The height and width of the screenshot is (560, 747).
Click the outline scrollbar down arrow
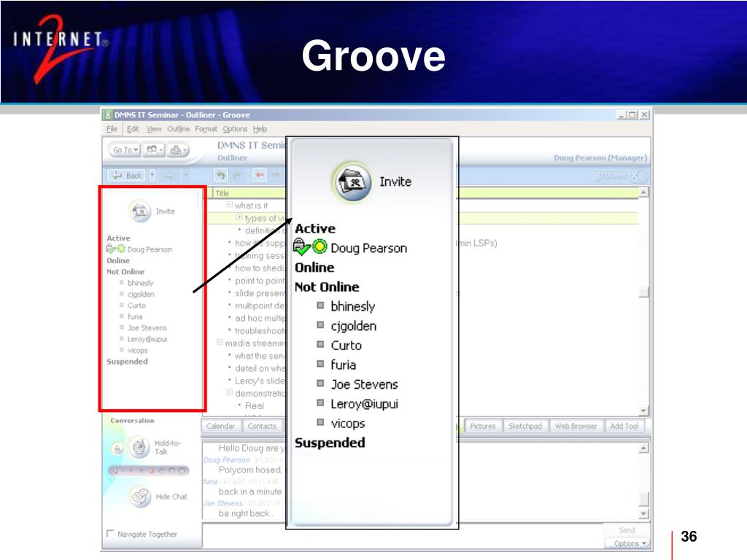[x=643, y=411]
